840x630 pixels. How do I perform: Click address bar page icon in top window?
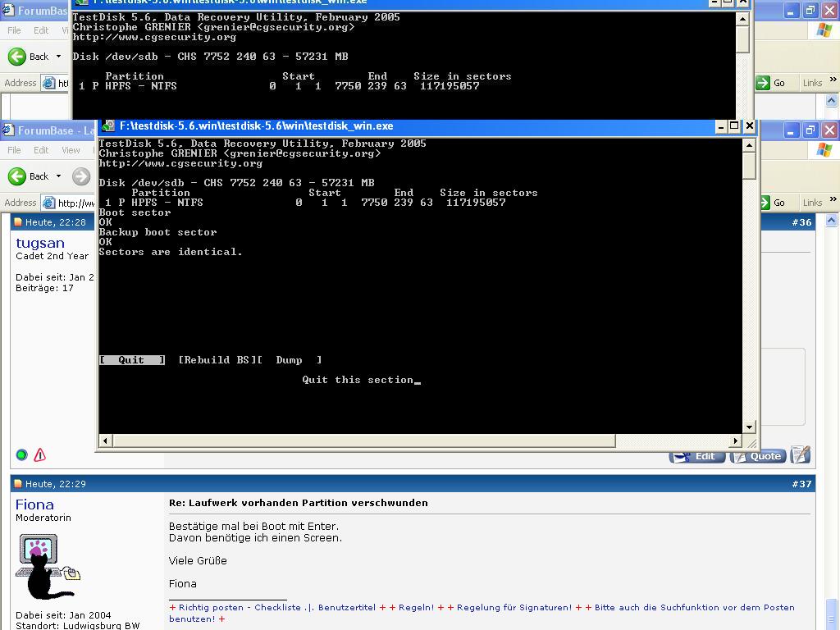click(x=48, y=83)
